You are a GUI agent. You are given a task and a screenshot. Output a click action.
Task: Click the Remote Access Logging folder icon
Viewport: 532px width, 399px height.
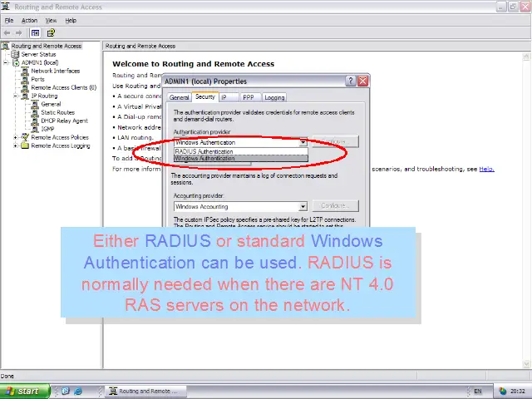click(x=25, y=146)
